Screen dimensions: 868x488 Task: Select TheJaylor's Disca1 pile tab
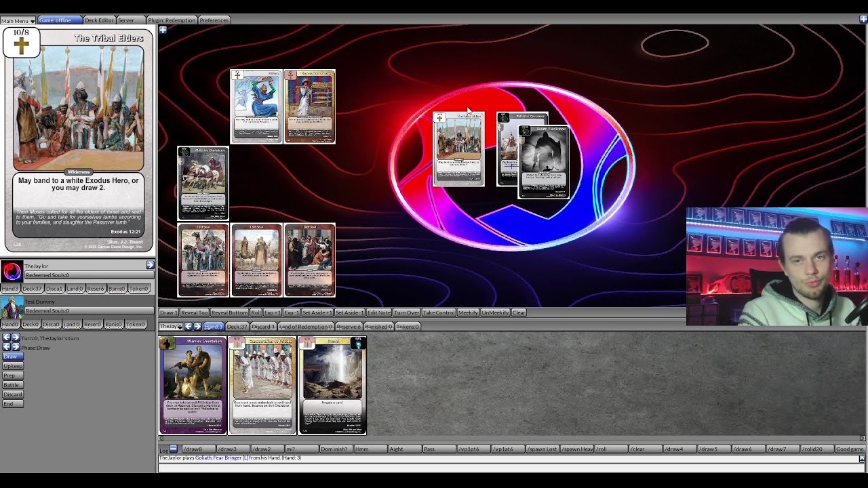(54, 289)
